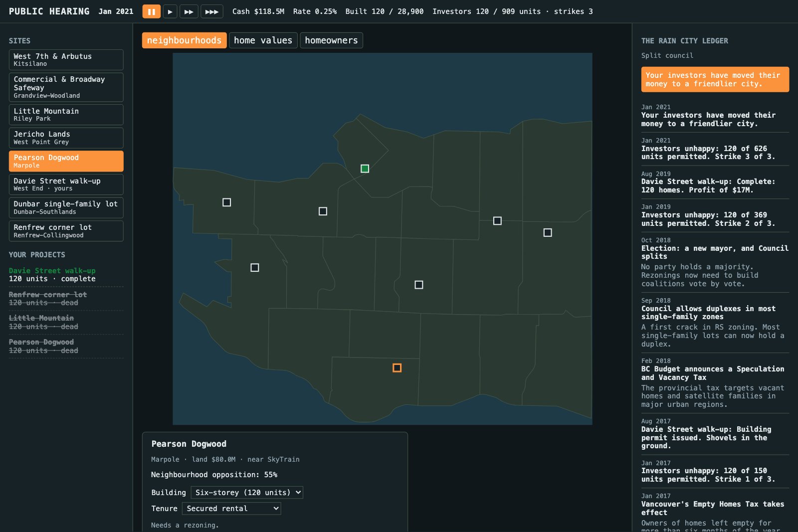
Task: Click the Grandview-Woodland site marker on the map
Action: pyautogui.click(x=497, y=221)
